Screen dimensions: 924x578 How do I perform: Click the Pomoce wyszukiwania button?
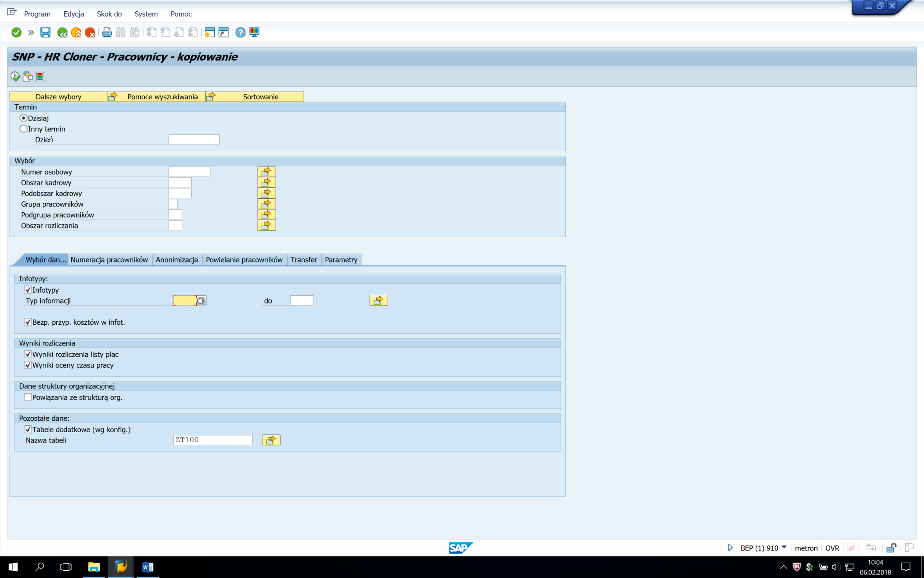tap(157, 97)
